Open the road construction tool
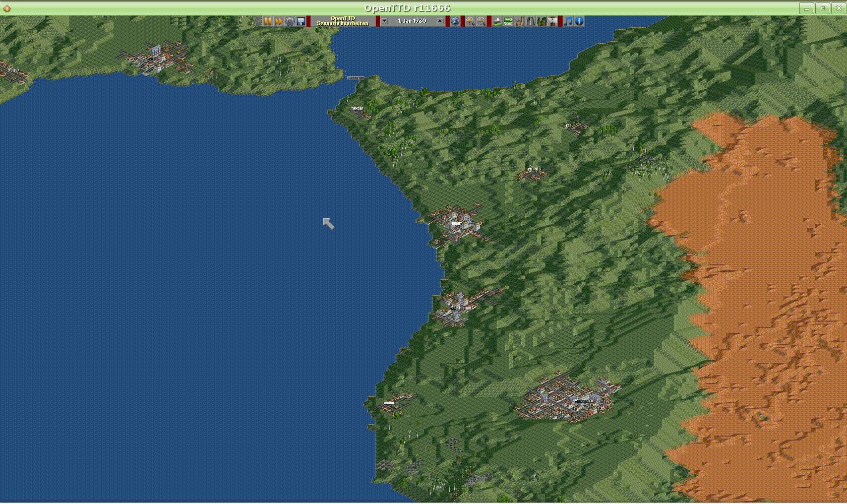 (x=530, y=21)
